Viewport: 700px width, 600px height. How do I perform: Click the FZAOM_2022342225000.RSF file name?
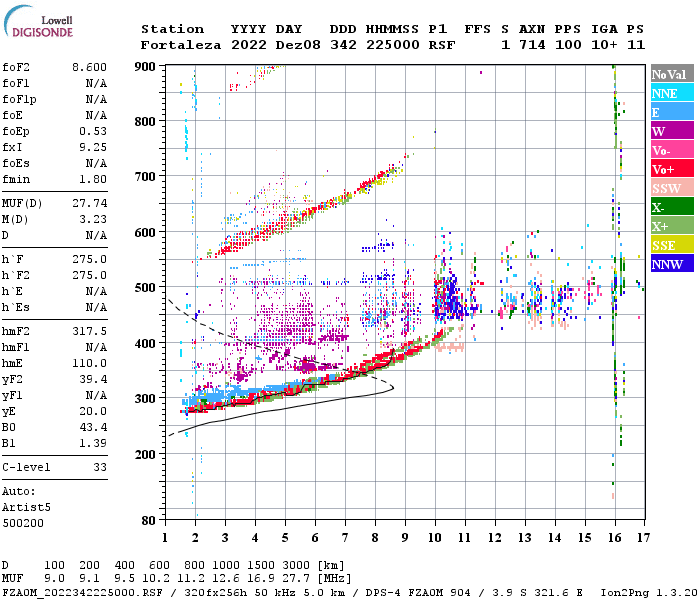coord(82,593)
